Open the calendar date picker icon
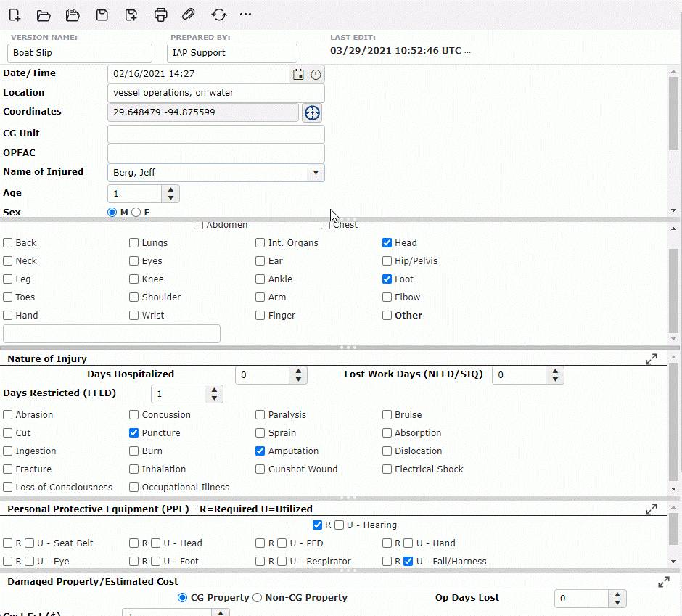This screenshot has height=616, width=682. [x=298, y=74]
